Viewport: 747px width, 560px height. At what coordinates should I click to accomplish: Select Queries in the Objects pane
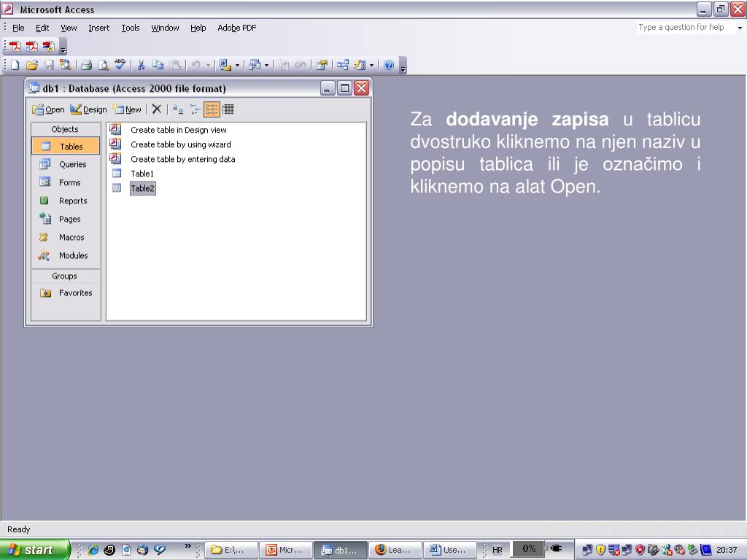pos(66,164)
